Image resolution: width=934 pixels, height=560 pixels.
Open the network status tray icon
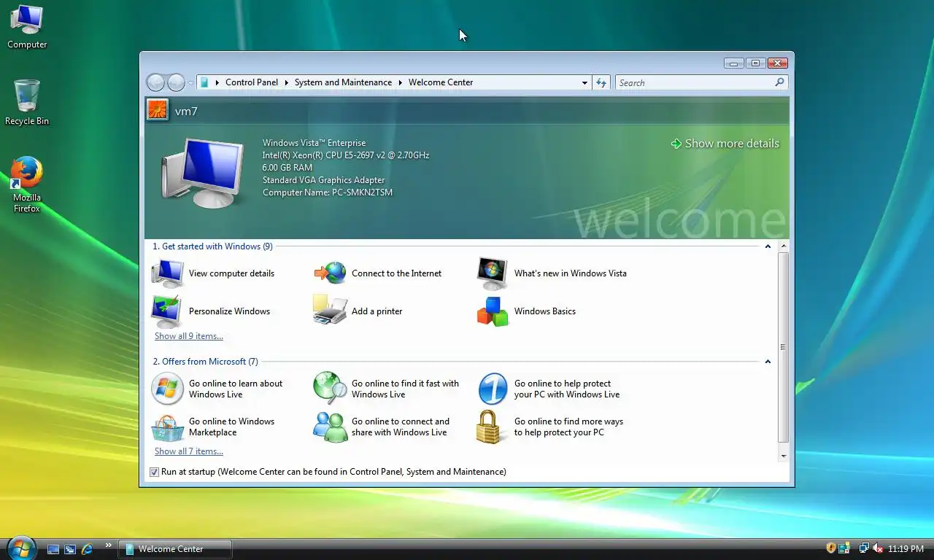pos(864,548)
